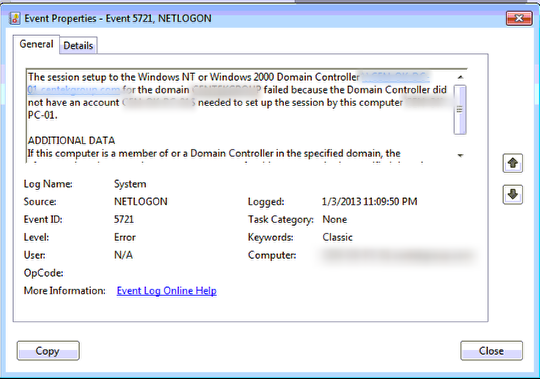Click the Task Category value None
540x379 pixels.
(334, 219)
